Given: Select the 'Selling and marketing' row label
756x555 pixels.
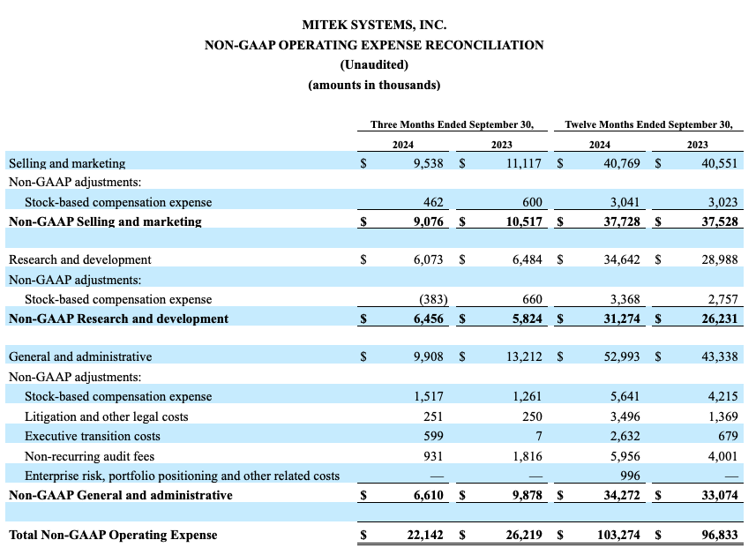Looking at the screenshot, I should [x=67, y=163].
